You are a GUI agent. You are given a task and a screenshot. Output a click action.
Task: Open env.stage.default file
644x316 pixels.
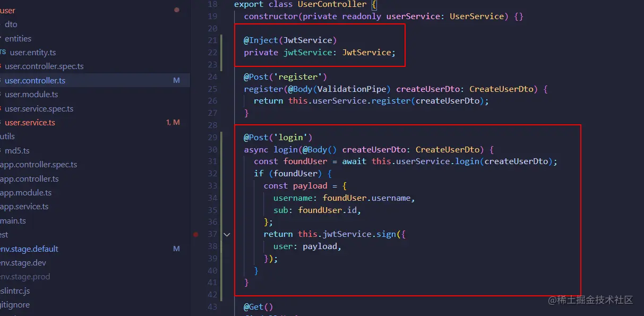tap(29, 249)
